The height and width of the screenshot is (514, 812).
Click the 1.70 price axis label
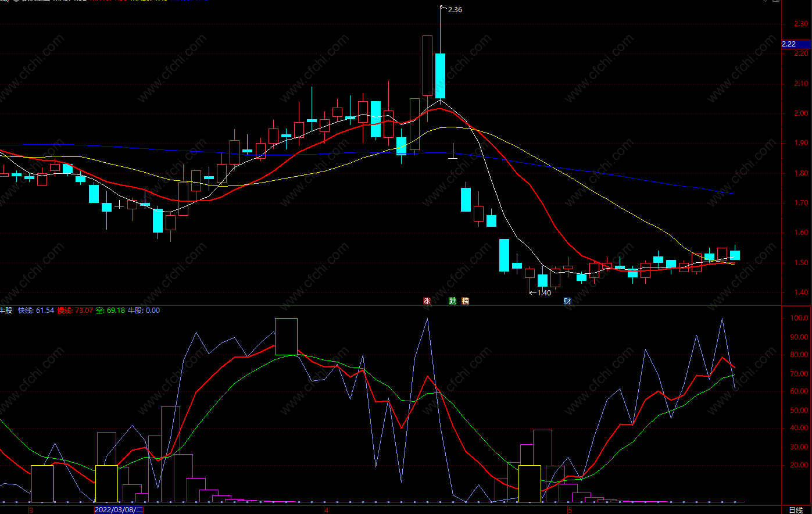tap(801, 203)
